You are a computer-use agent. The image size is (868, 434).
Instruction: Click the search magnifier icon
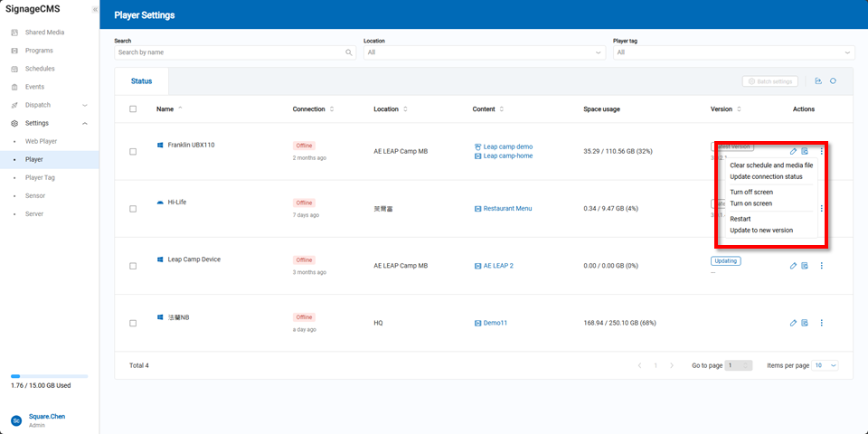coord(349,52)
